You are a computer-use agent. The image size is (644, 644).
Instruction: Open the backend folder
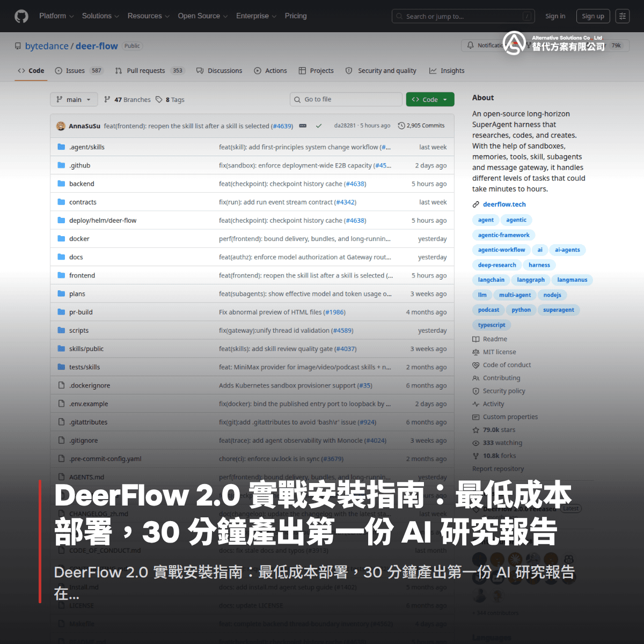(x=82, y=184)
